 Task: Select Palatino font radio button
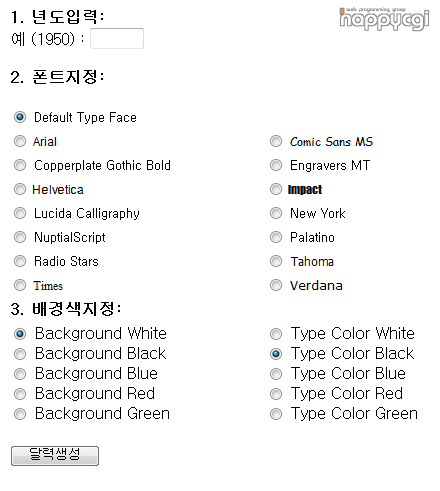276,237
